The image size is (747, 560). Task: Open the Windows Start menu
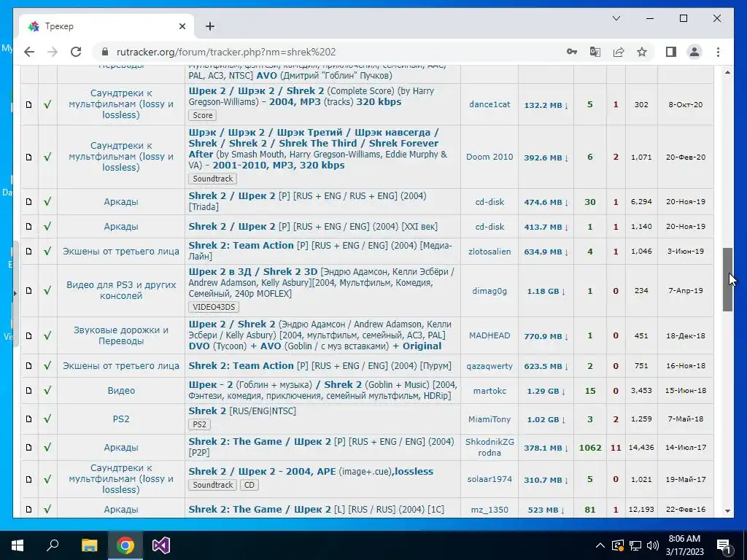18,545
